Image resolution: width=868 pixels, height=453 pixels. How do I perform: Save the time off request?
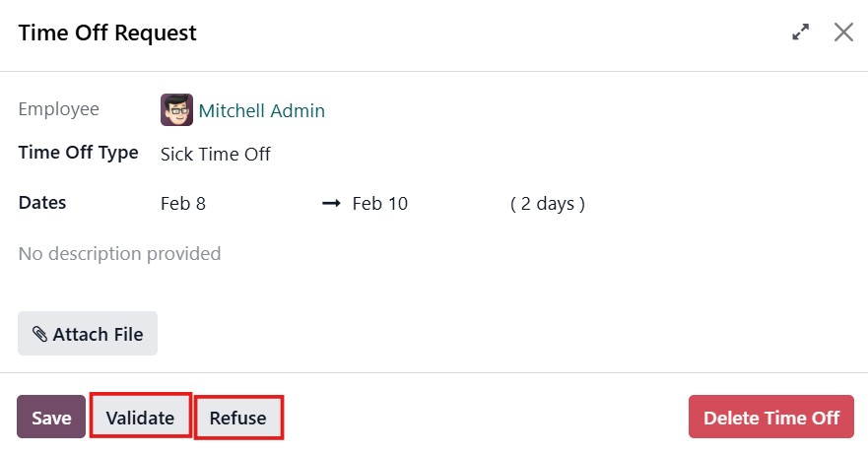[51, 418]
